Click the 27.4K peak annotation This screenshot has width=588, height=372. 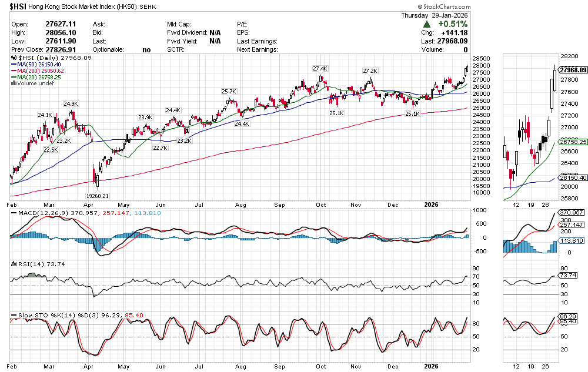pos(320,69)
